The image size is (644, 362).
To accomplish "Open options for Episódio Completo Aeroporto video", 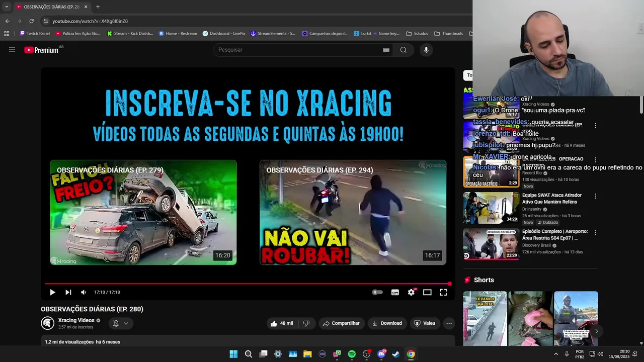I will pos(595,232).
